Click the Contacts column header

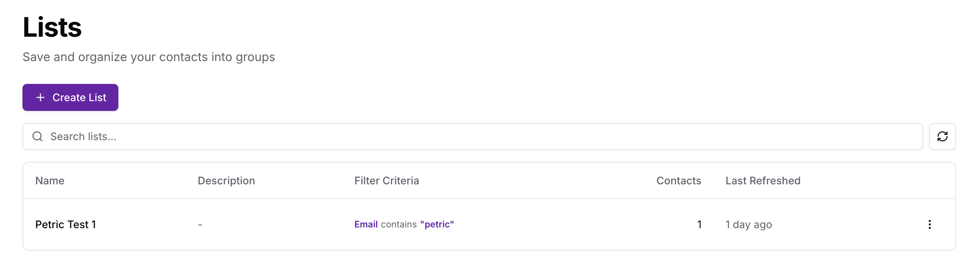coord(678,180)
